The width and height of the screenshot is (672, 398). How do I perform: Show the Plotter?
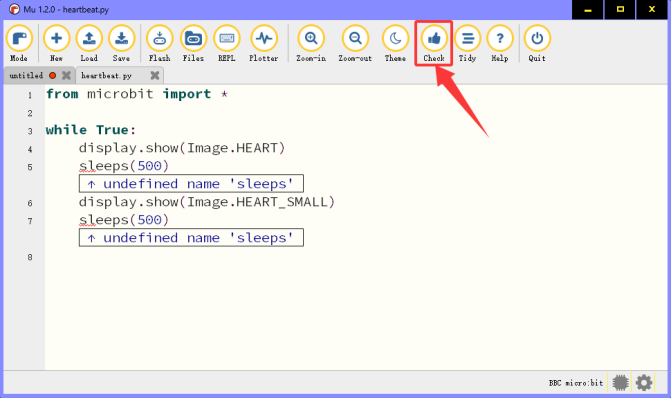tap(264, 43)
